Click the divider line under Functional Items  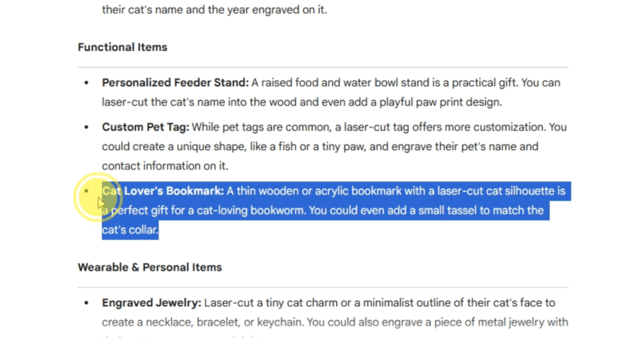tap(323, 67)
